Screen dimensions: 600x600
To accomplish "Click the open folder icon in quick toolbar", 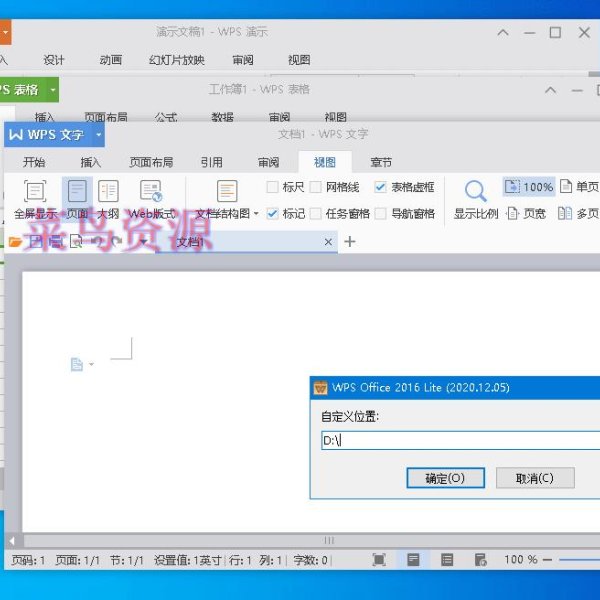I will tap(15, 242).
